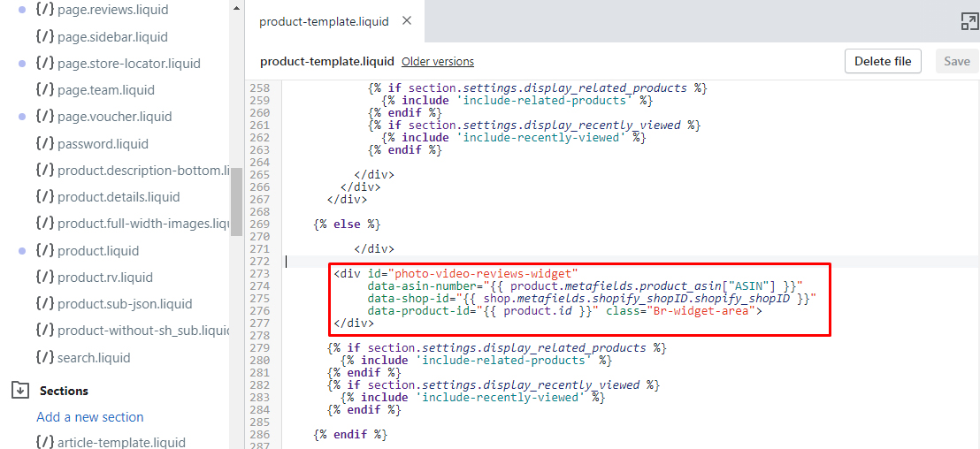This screenshot has width=980, height=449.
Task: Click the search.liquid file icon
Action: [x=45, y=358]
